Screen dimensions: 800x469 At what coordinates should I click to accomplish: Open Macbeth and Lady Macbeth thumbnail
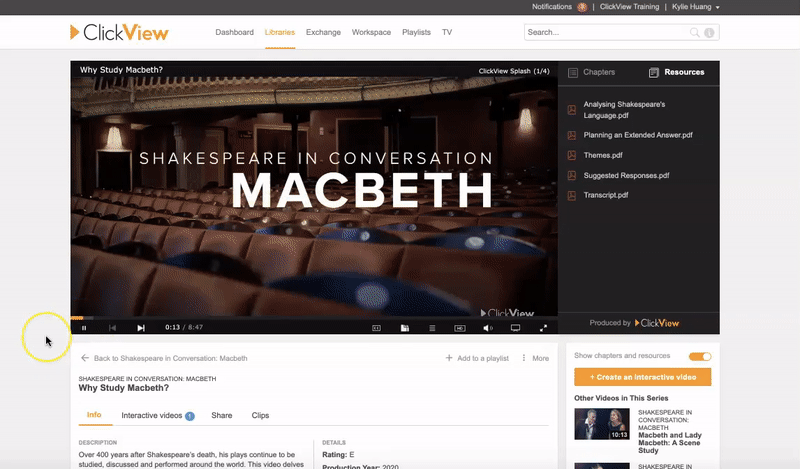(602, 424)
